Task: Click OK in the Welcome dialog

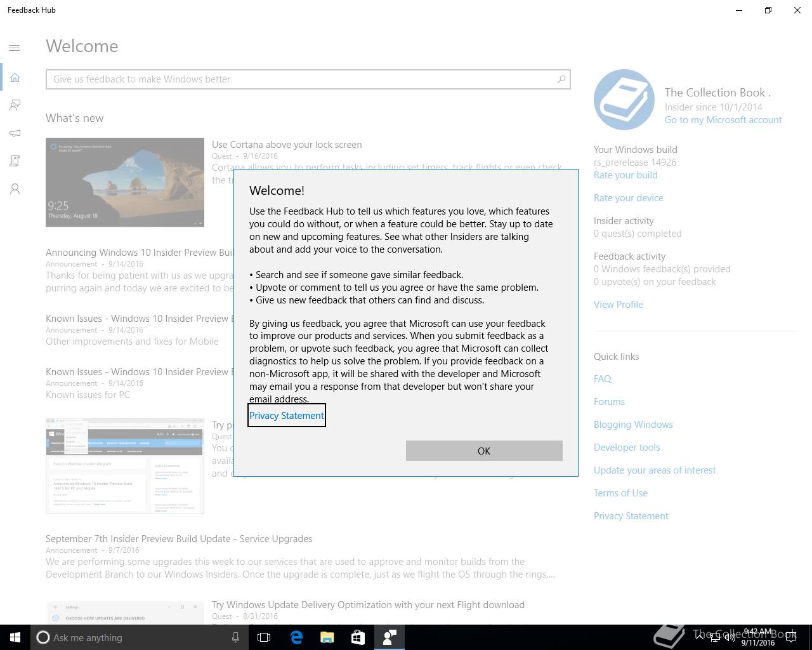Action: tap(484, 451)
